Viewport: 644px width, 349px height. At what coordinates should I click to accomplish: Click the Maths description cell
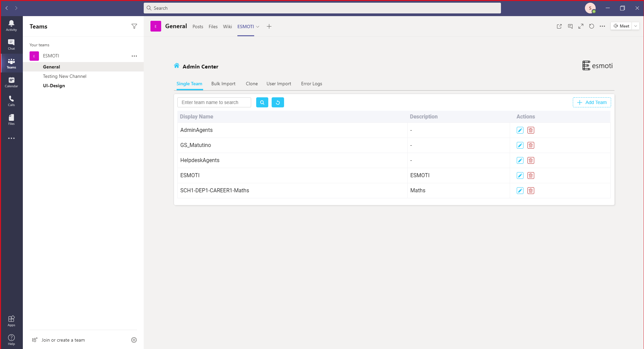[x=459, y=191]
